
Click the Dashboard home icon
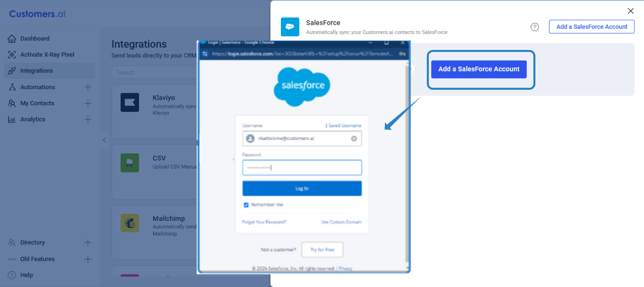[x=12, y=38]
